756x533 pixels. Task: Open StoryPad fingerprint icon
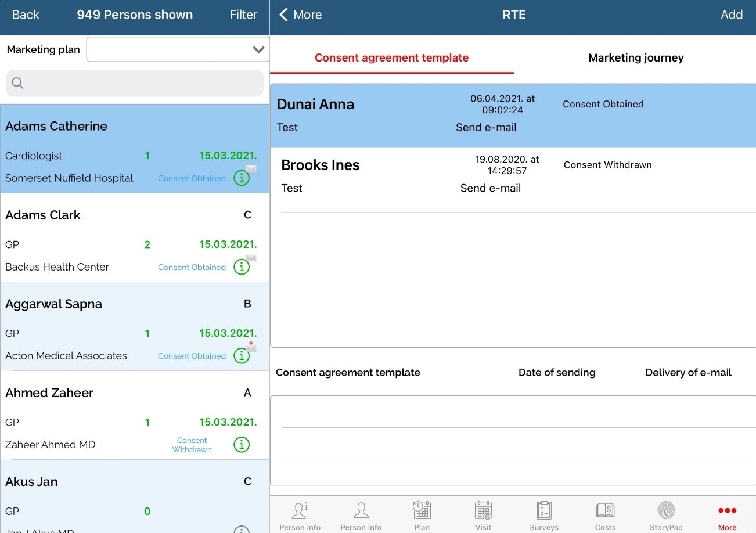click(666, 511)
